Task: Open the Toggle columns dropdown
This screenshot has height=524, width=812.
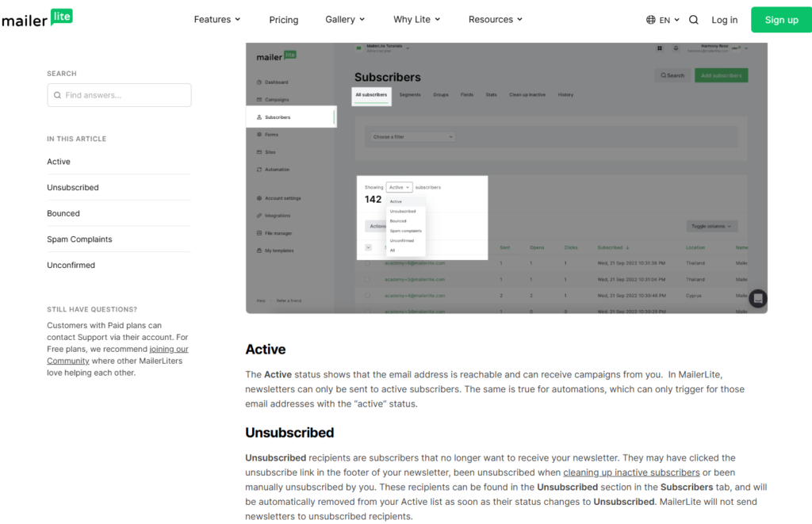Action: (711, 226)
